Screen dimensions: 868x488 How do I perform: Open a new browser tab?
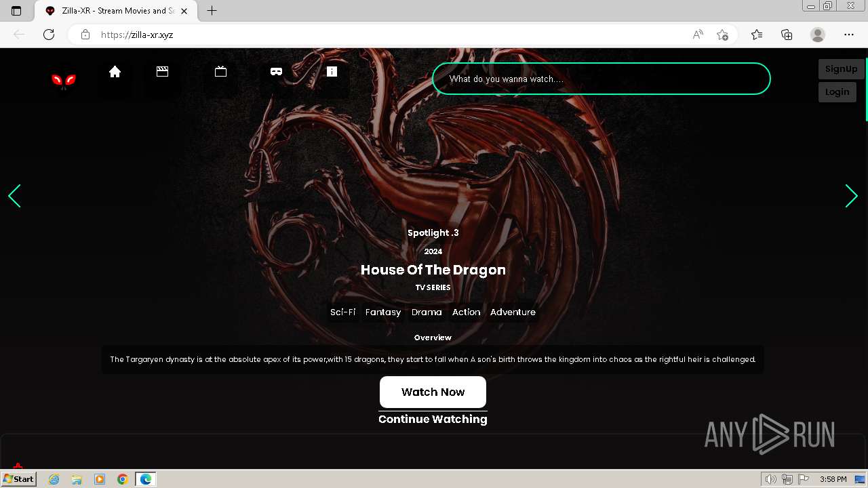(x=212, y=11)
